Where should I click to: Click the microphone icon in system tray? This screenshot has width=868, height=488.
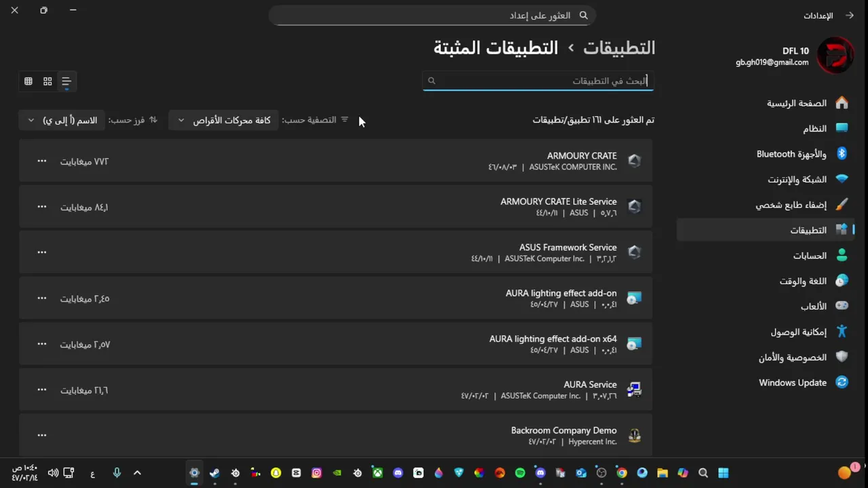tap(117, 473)
